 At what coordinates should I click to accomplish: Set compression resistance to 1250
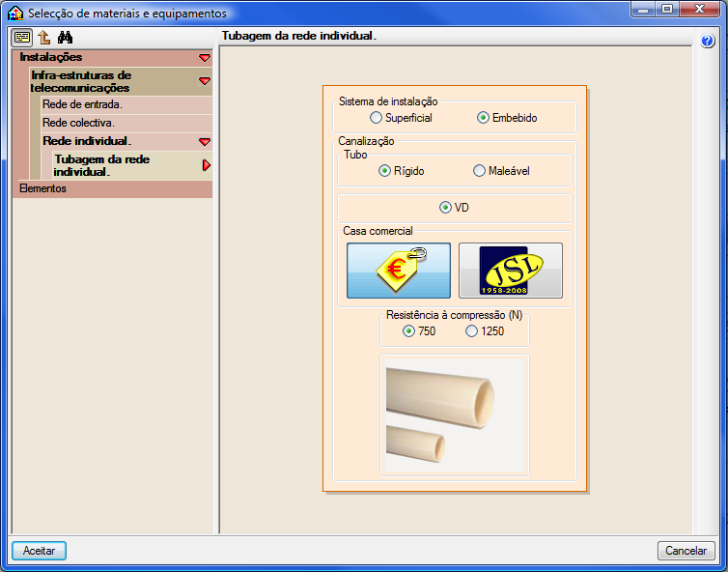click(471, 331)
